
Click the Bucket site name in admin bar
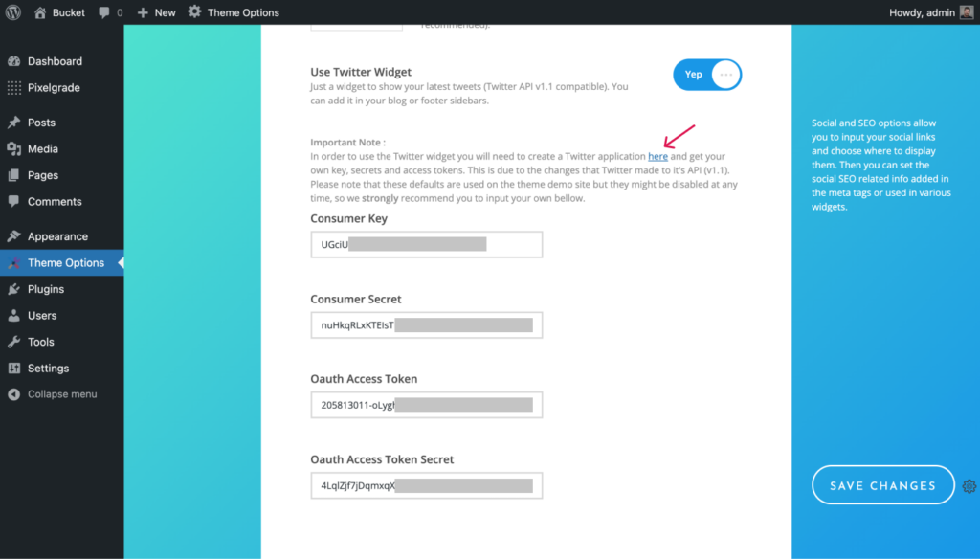pyautogui.click(x=69, y=12)
